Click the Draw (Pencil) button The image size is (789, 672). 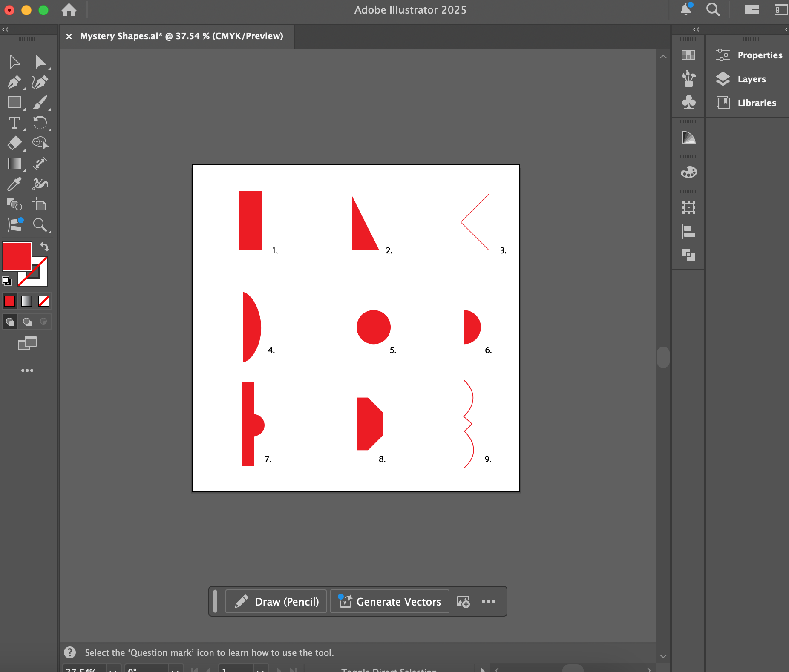(275, 601)
